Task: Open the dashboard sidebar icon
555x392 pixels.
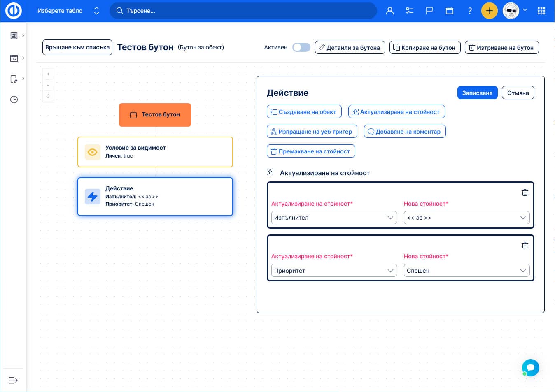Action: click(14, 36)
